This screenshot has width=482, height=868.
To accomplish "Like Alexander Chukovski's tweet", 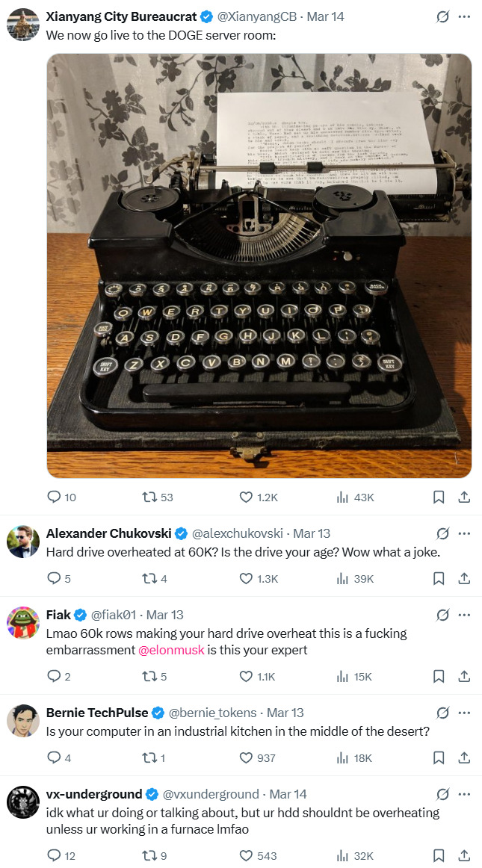I will pyautogui.click(x=246, y=578).
